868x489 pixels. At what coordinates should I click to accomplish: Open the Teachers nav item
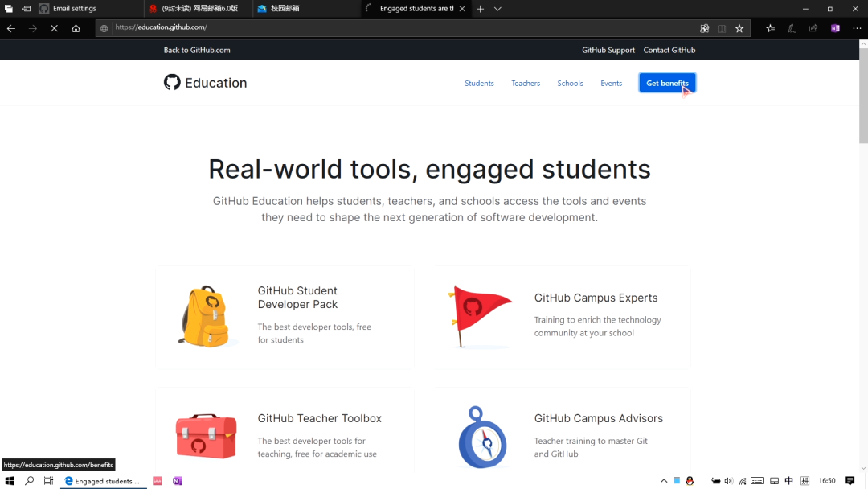pyautogui.click(x=526, y=83)
